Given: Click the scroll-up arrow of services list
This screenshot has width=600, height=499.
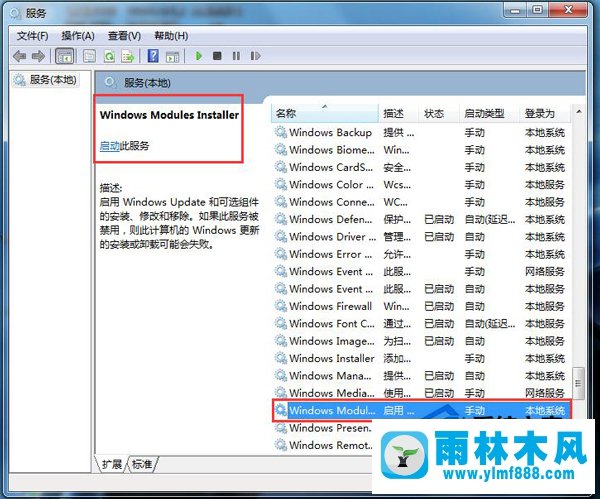Looking at the screenshot, I should coord(579,112).
